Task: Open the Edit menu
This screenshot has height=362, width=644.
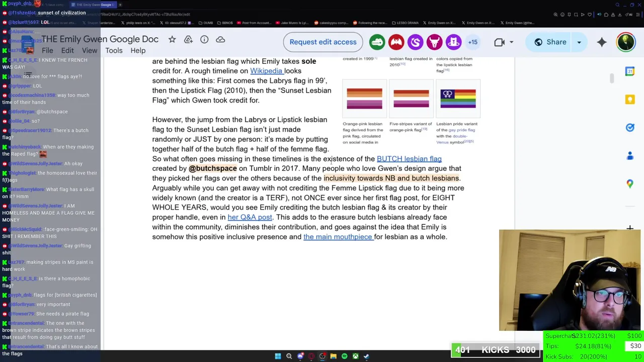Action: 67,50
